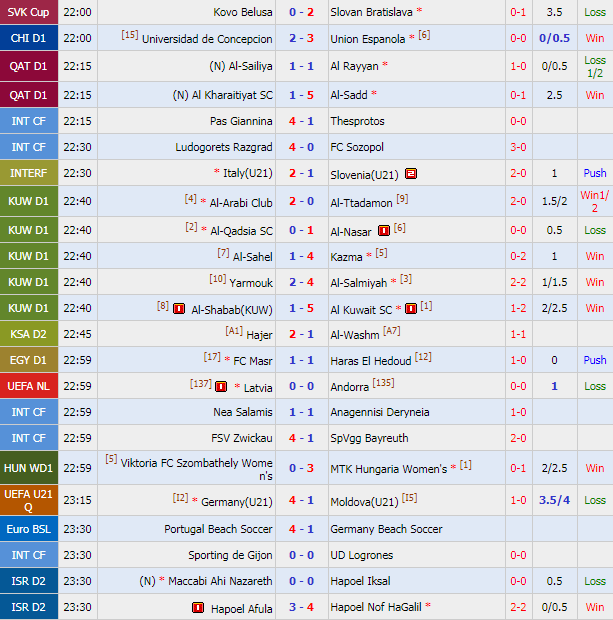Image resolution: width=613 pixels, height=620 pixels.
Task: Open the Euro BSL league label
Action: pos(29,529)
